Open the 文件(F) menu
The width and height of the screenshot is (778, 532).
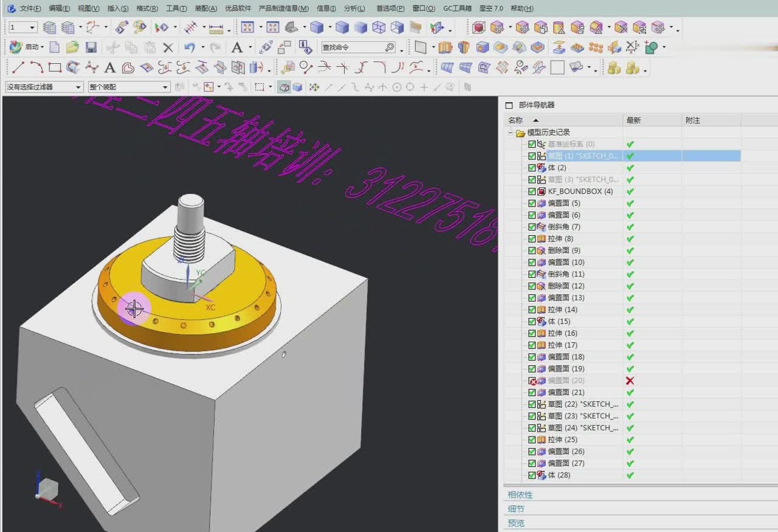pos(30,9)
